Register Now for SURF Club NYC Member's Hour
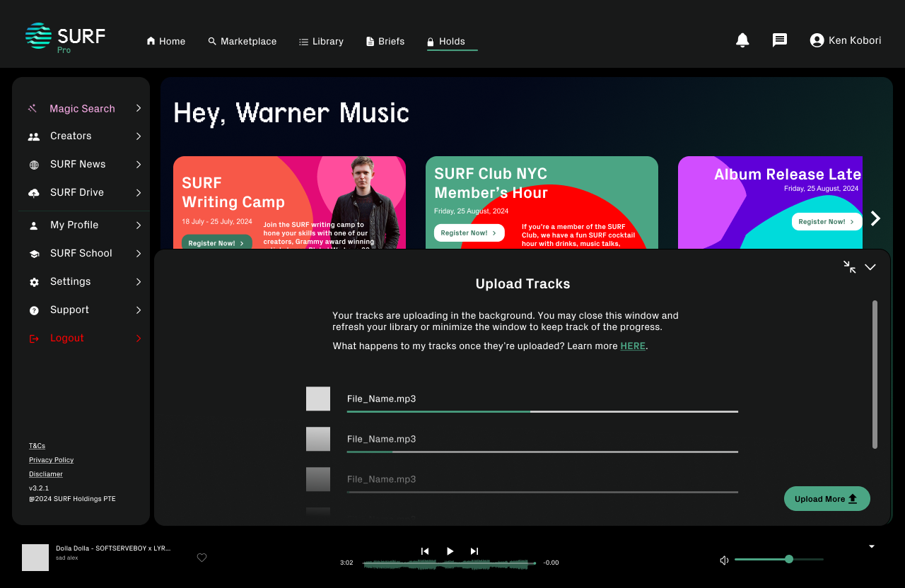The image size is (905, 588). pyautogui.click(x=469, y=233)
